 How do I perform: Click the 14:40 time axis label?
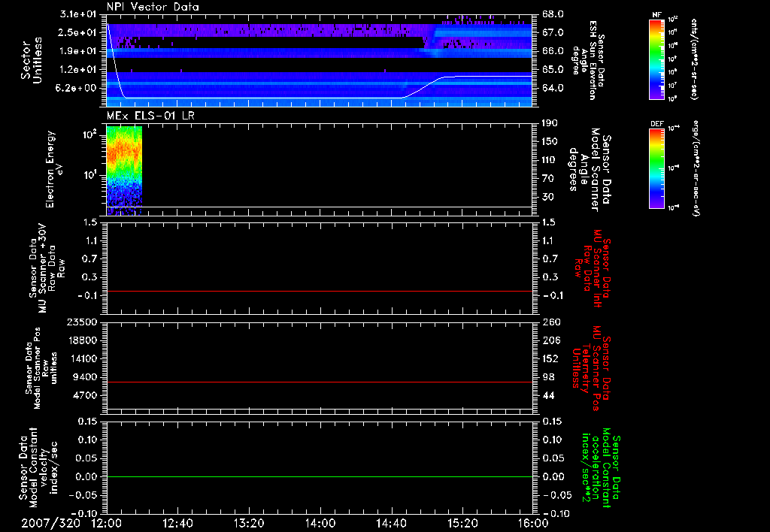tap(391, 523)
